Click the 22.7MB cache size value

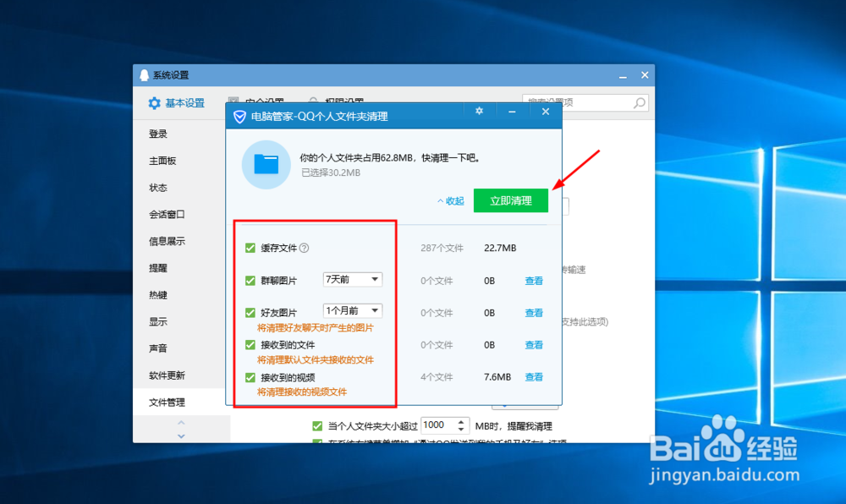click(x=500, y=248)
